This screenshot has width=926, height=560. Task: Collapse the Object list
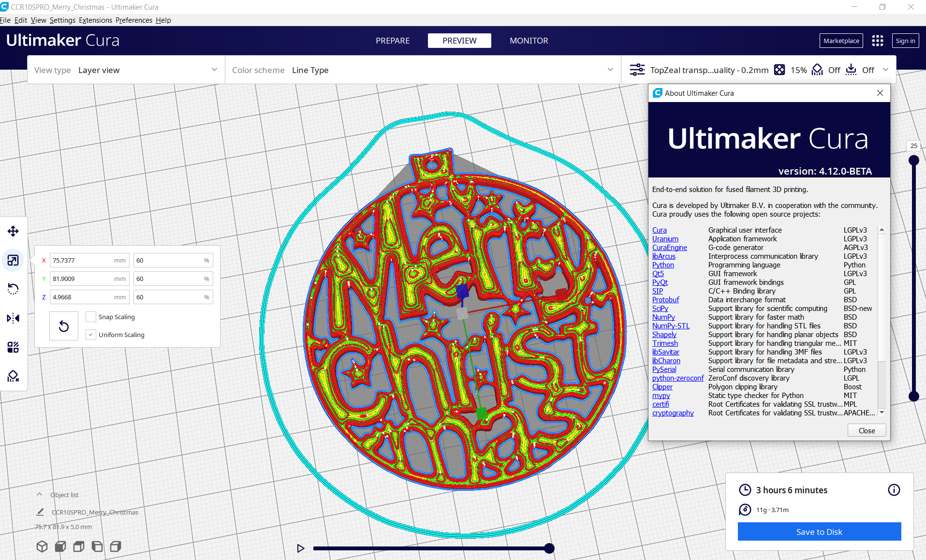coord(40,495)
